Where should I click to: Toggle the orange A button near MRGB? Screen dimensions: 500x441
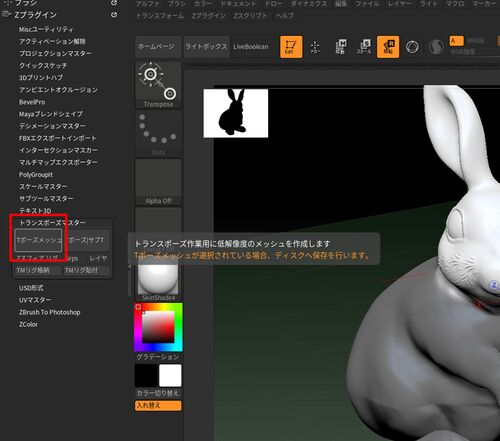(456, 41)
